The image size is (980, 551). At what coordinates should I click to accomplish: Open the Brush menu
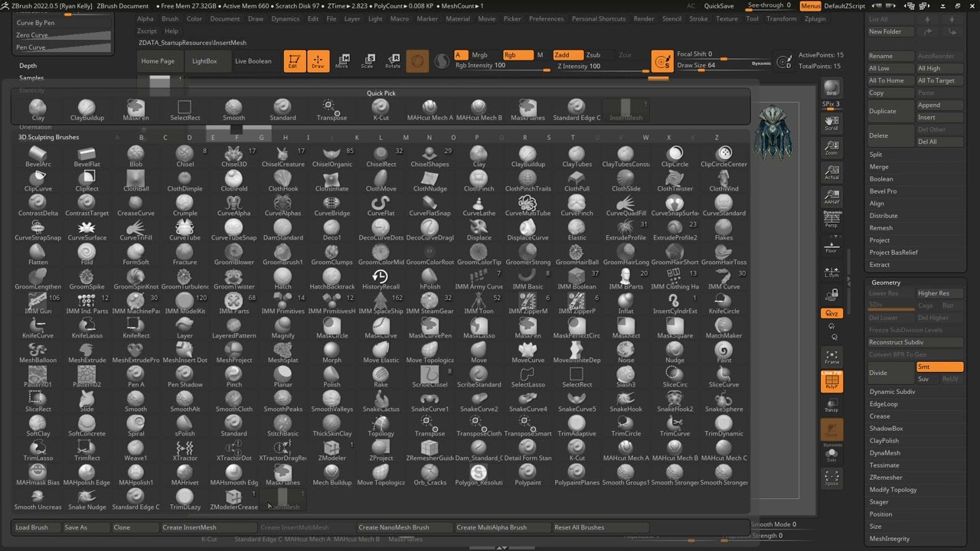click(170, 18)
